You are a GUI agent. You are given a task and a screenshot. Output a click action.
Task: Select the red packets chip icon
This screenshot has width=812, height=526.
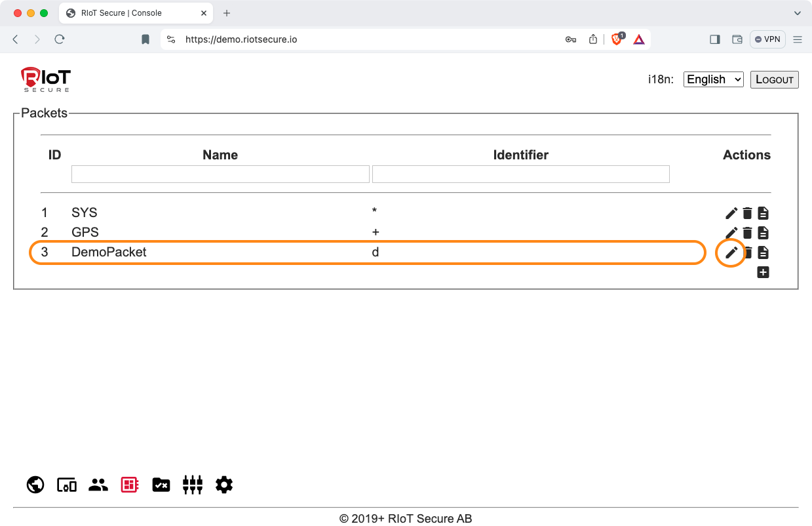[x=130, y=485]
